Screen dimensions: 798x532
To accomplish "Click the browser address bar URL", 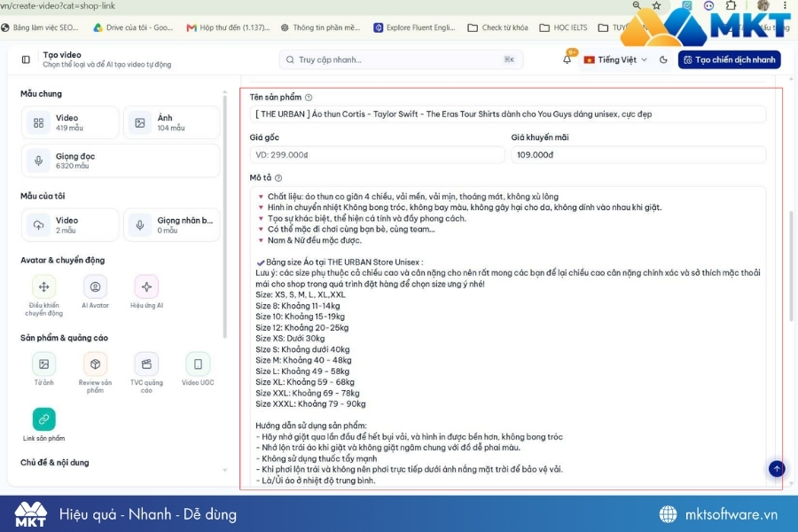I will pos(58,5).
